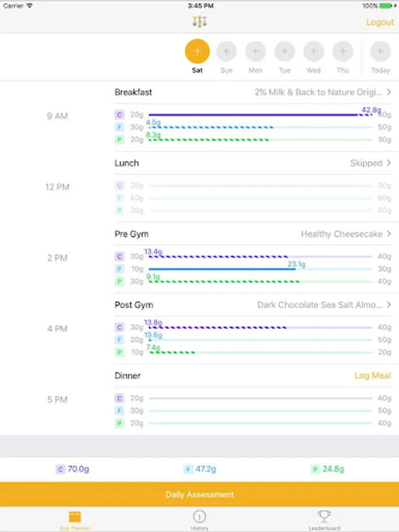Tap the Sunday plus circle

(x=226, y=51)
